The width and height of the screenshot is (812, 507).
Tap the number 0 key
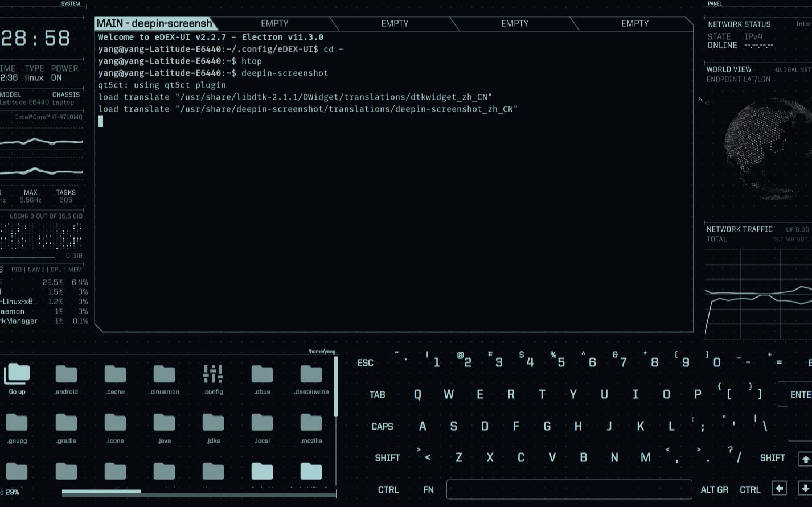pos(713,361)
